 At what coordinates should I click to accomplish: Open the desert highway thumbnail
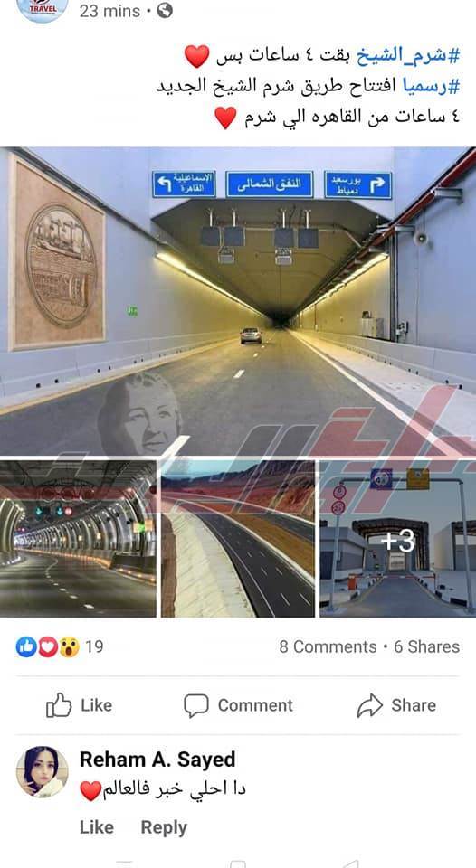[238, 539]
